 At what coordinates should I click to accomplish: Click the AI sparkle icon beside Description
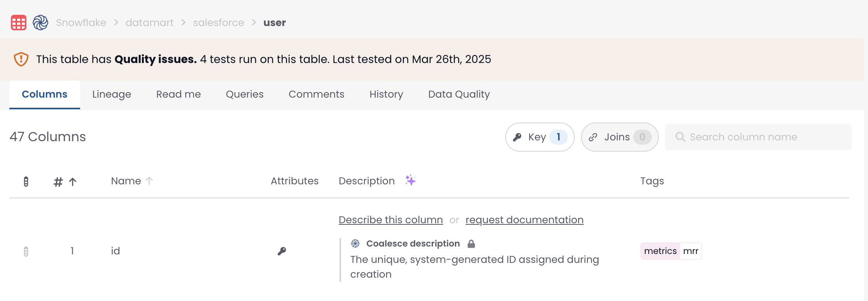click(x=410, y=180)
